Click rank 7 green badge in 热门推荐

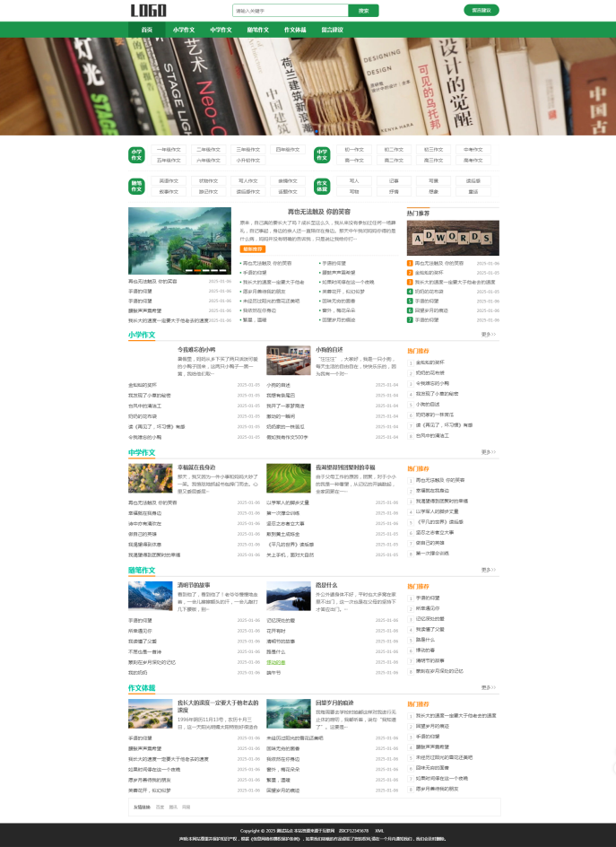click(410, 319)
